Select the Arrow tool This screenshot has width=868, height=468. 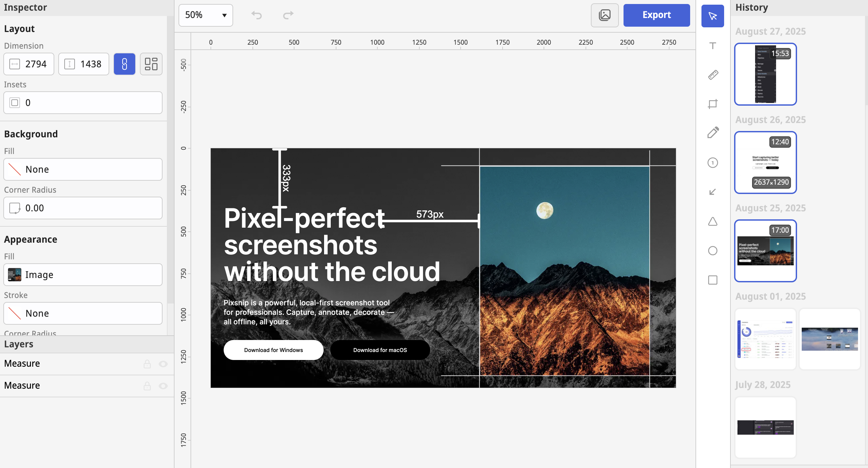tap(712, 192)
